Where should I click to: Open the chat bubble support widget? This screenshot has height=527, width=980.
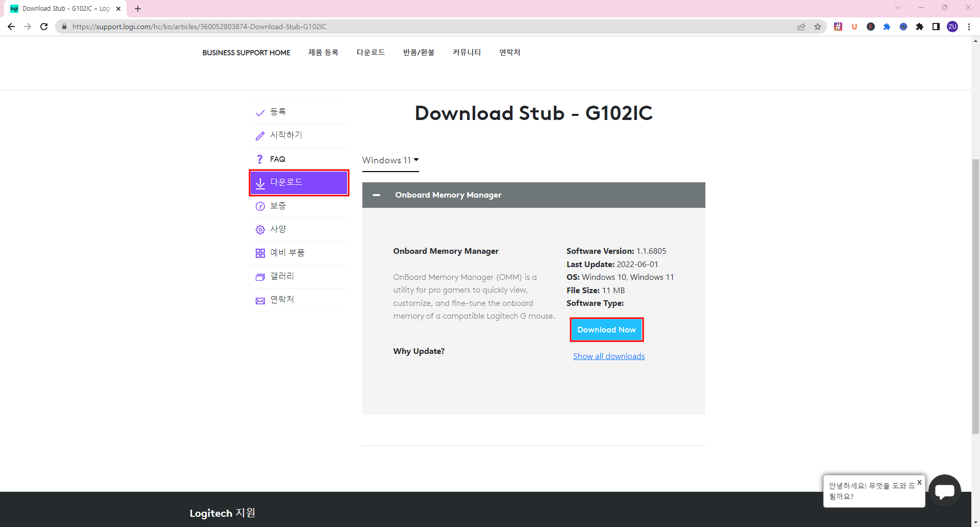(945, 491)
